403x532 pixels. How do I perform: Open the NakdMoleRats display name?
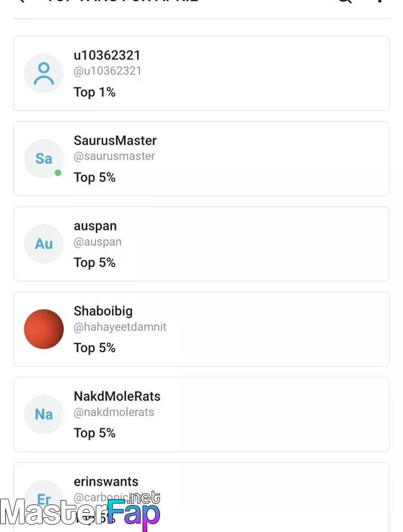pyautogui.click(x=117, y=396)
